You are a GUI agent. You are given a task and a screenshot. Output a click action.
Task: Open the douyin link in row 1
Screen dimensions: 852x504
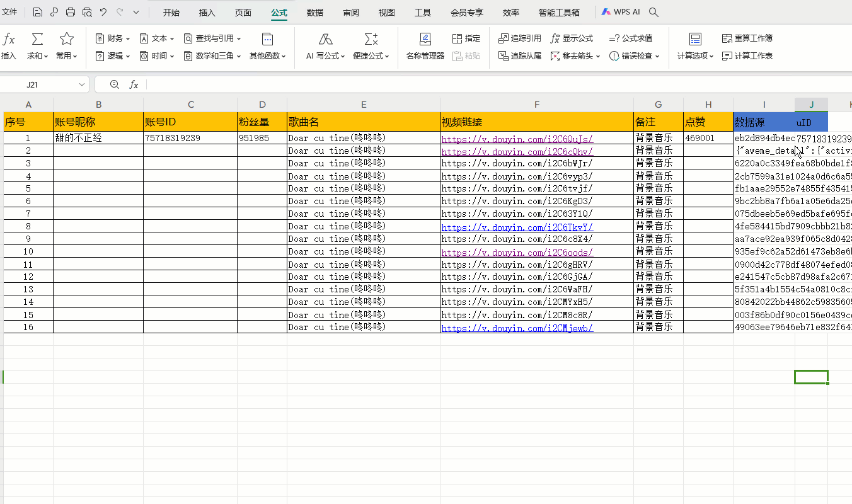coord(517,139)
